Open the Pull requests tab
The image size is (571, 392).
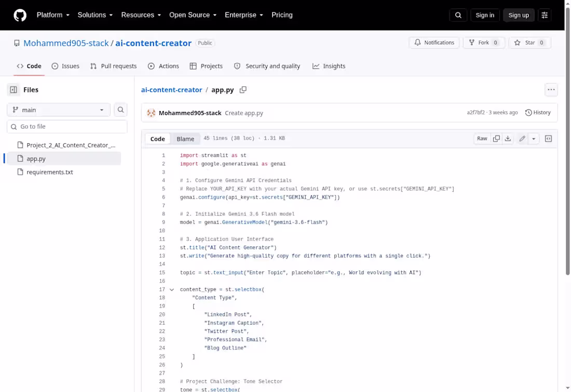point(114,66)
